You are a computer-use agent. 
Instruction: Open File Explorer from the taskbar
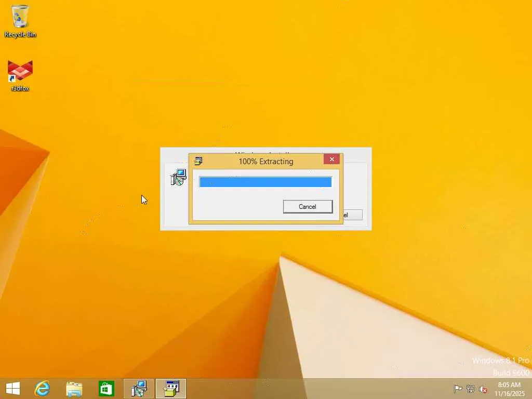[74, 389]
